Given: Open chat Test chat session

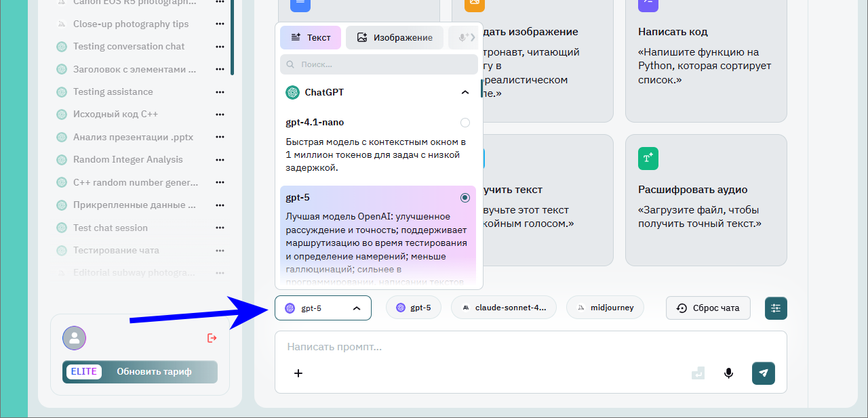Looking at the screenshot, I should click(x=111, y=228).
